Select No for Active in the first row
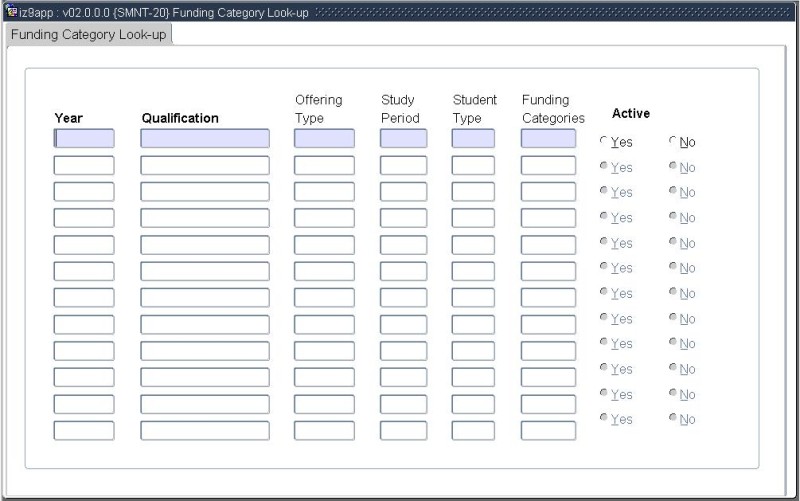 click(673, 142)
